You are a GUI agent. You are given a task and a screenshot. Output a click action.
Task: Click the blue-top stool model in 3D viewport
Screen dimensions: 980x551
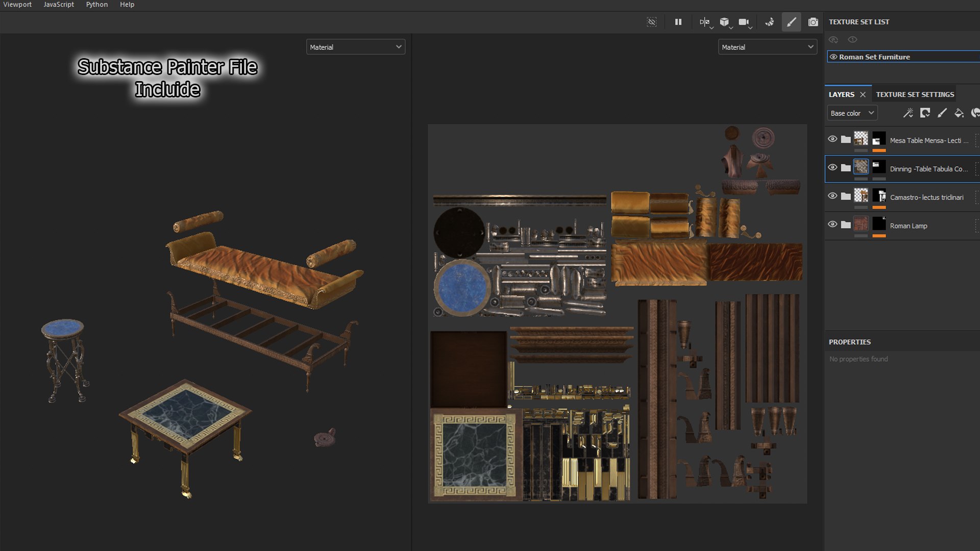[64, 360]
